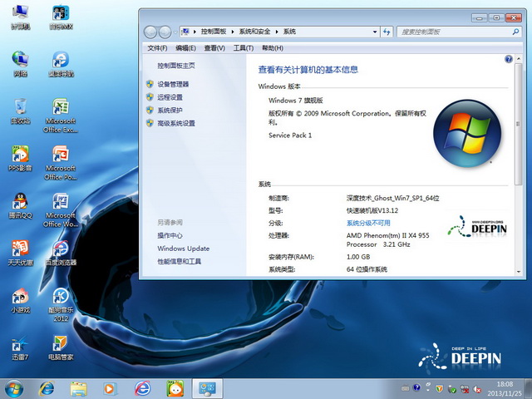This screenshot has width=532, height=399.
Task: Open the 工具(T) menu
Action: point(244,48)
